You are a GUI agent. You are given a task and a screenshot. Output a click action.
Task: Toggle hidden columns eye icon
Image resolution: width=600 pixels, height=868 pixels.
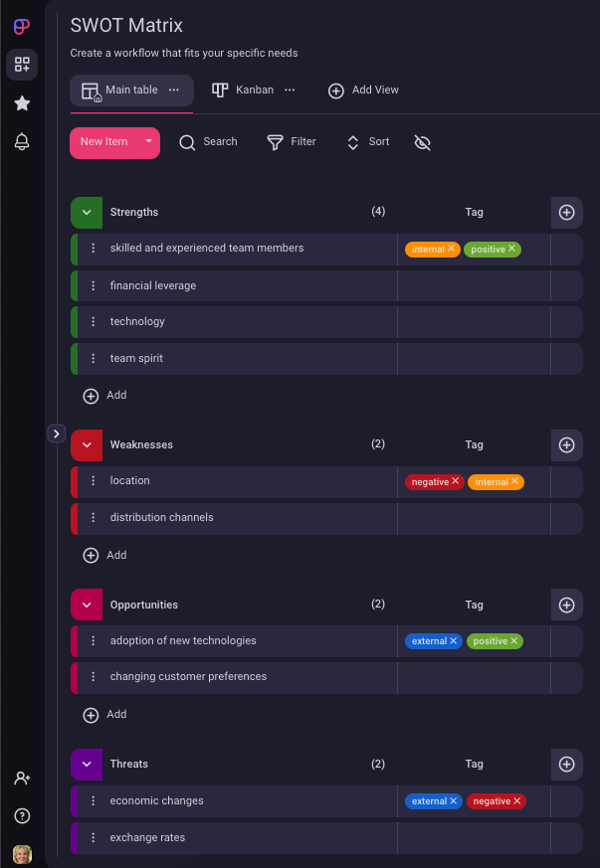422,142
